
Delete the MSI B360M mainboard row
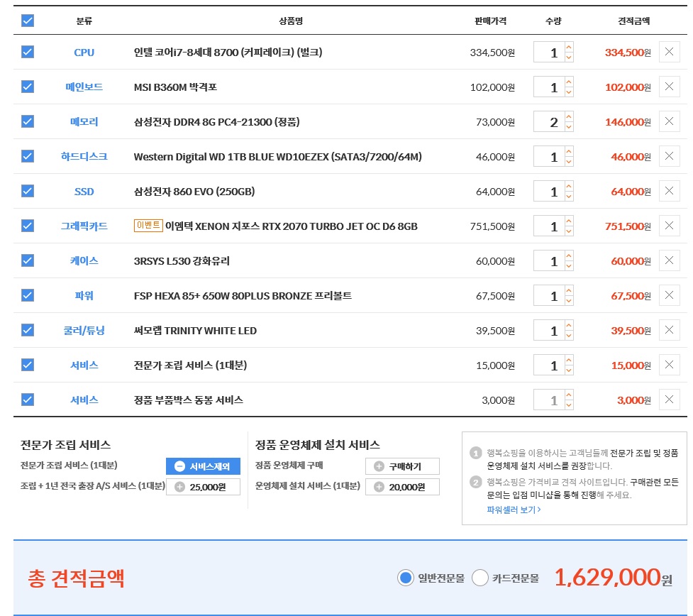[668, 87]
